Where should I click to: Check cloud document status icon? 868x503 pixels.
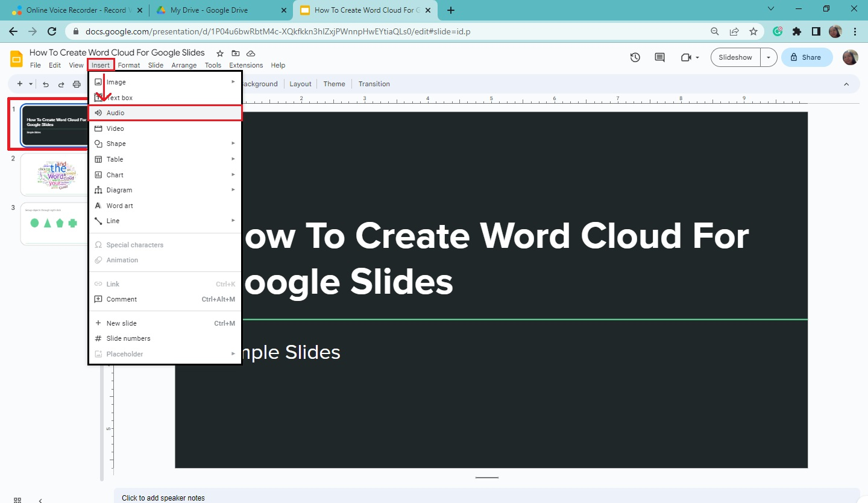(x=251, y=53)
